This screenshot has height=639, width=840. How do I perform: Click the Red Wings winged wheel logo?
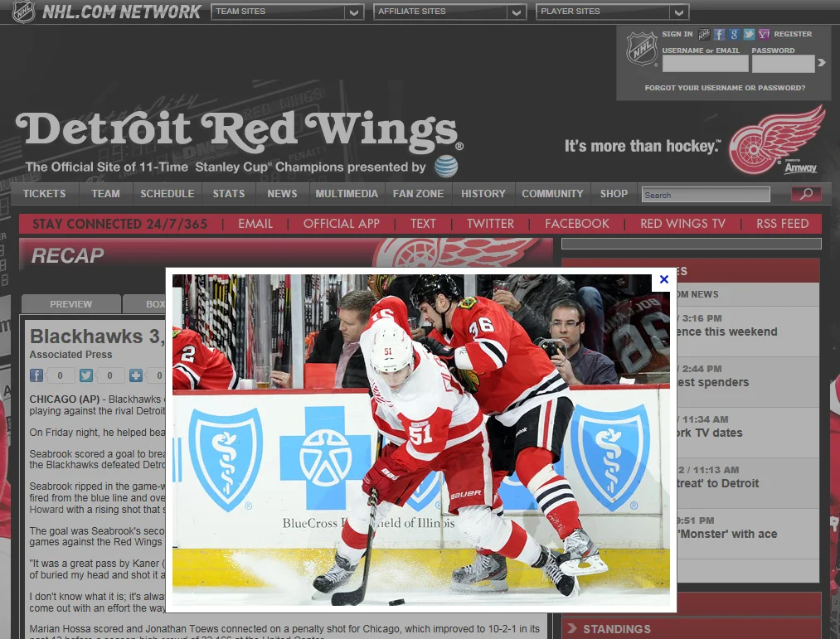(x=776, y=138)
